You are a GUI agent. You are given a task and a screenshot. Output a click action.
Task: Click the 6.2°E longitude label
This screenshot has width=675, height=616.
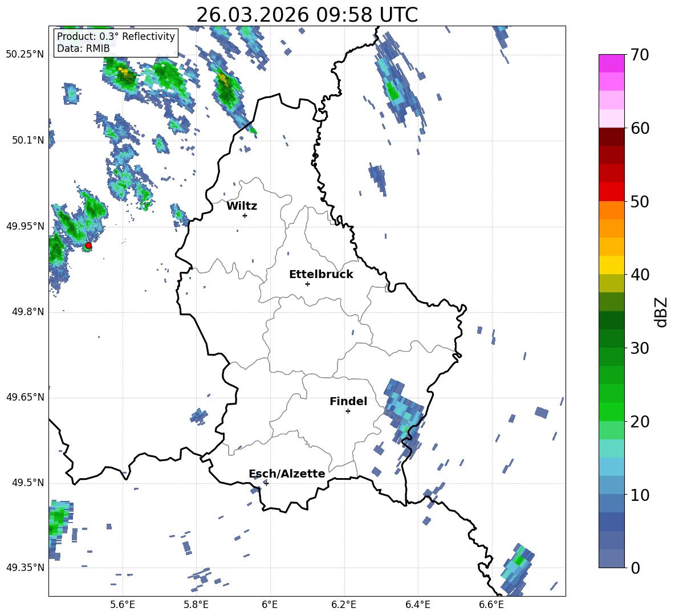point(344,605)
